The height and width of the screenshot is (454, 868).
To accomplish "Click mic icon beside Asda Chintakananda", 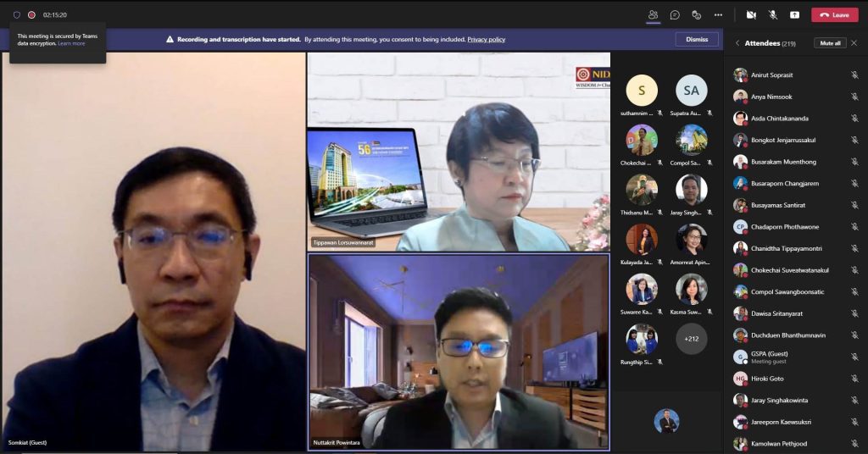I will (854, 119).
